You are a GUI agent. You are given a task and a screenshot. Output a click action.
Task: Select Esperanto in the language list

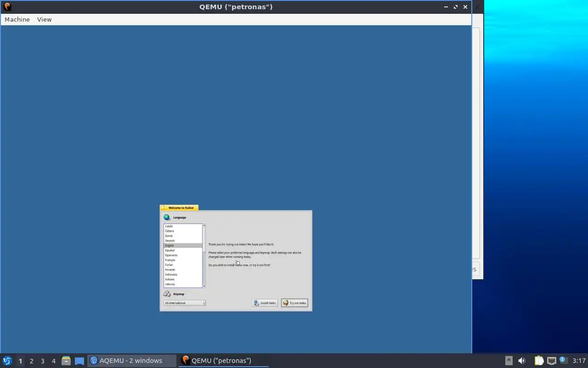[x=183, y=255]
